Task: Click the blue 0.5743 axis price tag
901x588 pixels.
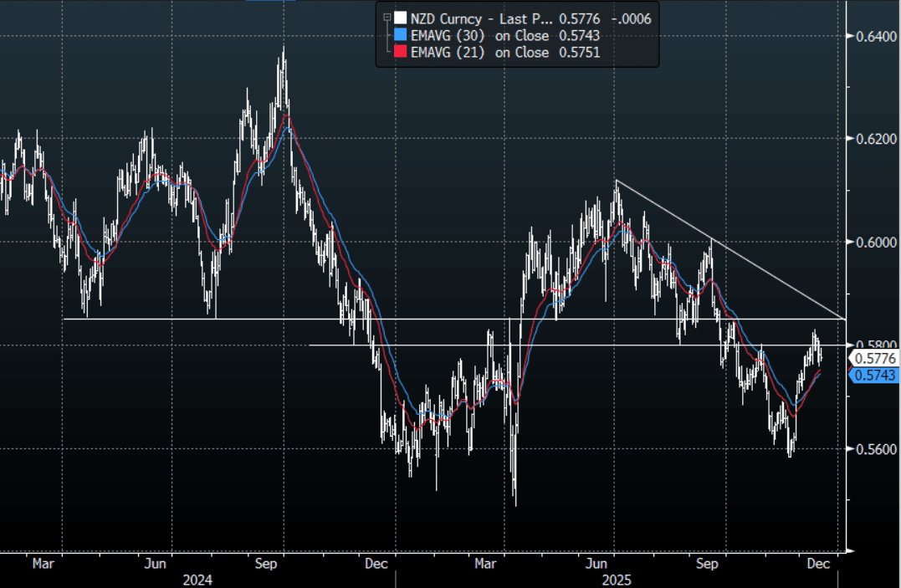Action: [874, 376]
